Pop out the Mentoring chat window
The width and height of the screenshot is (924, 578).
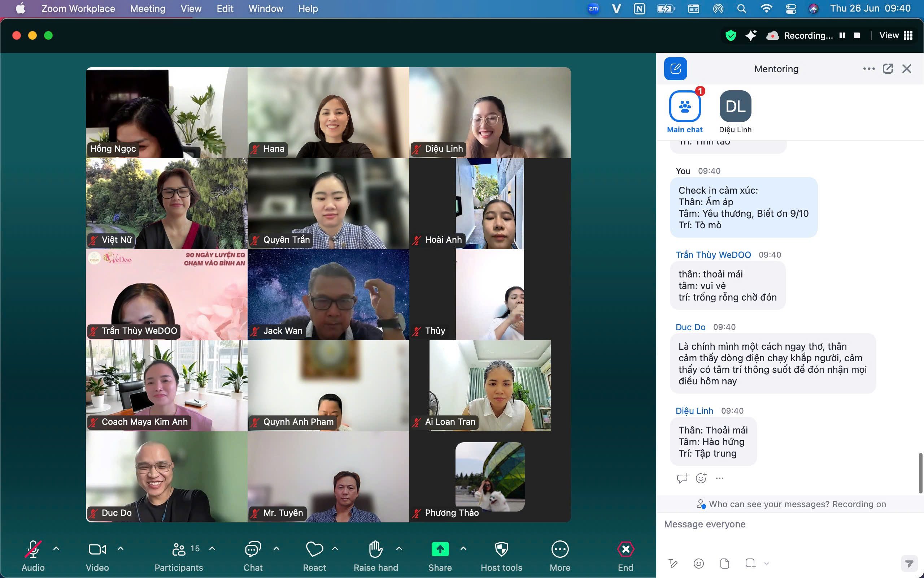888,69
